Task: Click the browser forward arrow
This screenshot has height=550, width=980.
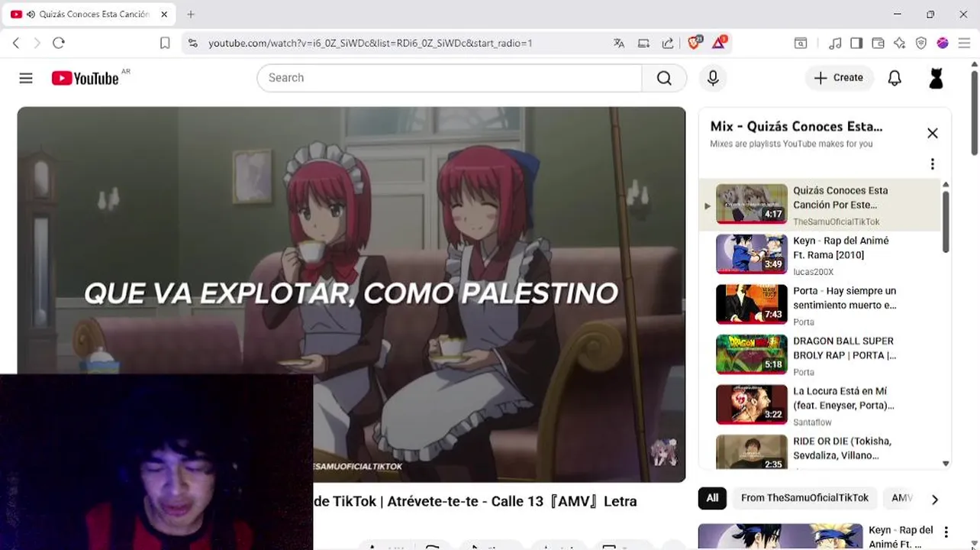Action: pyautogui.click(x=37, y=44)
